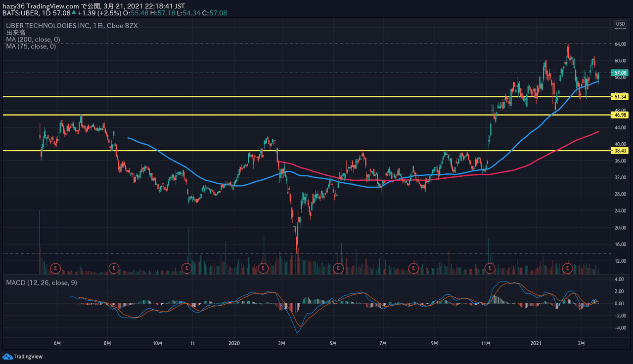
Task: Click the 64.00 price axis value
Action: (620, 44)
